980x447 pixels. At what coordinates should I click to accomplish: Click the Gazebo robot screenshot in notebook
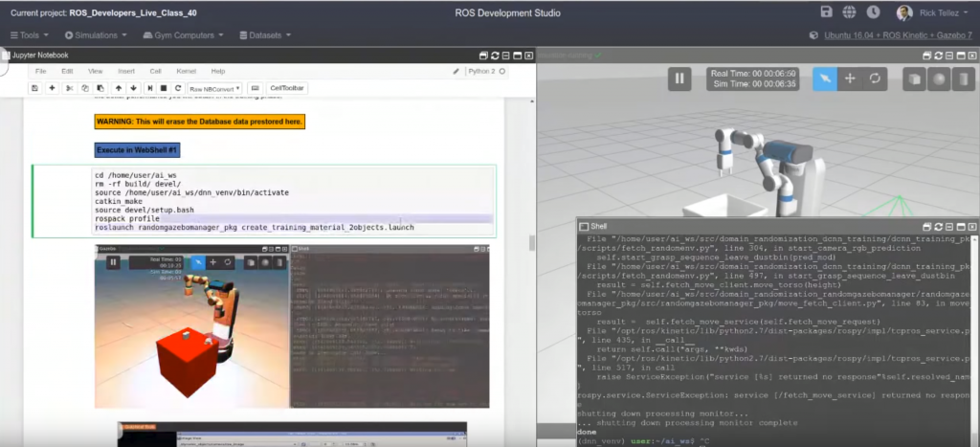click(191, 326)
